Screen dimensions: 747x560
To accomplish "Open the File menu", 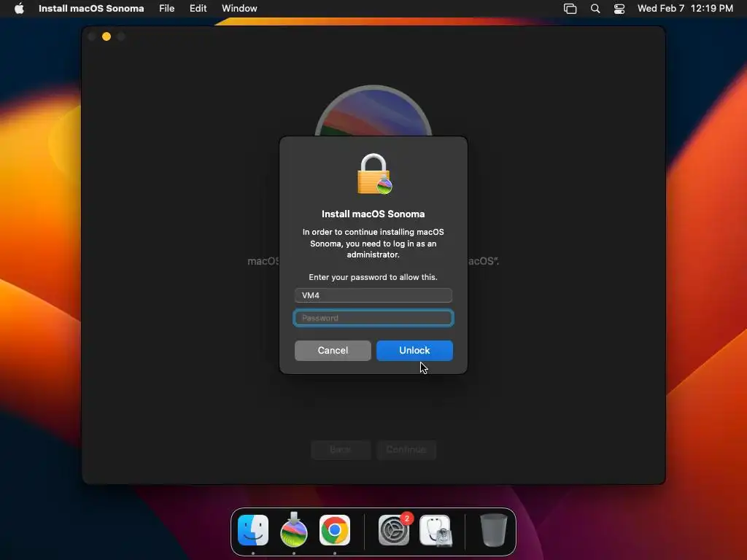I will 167,8.
